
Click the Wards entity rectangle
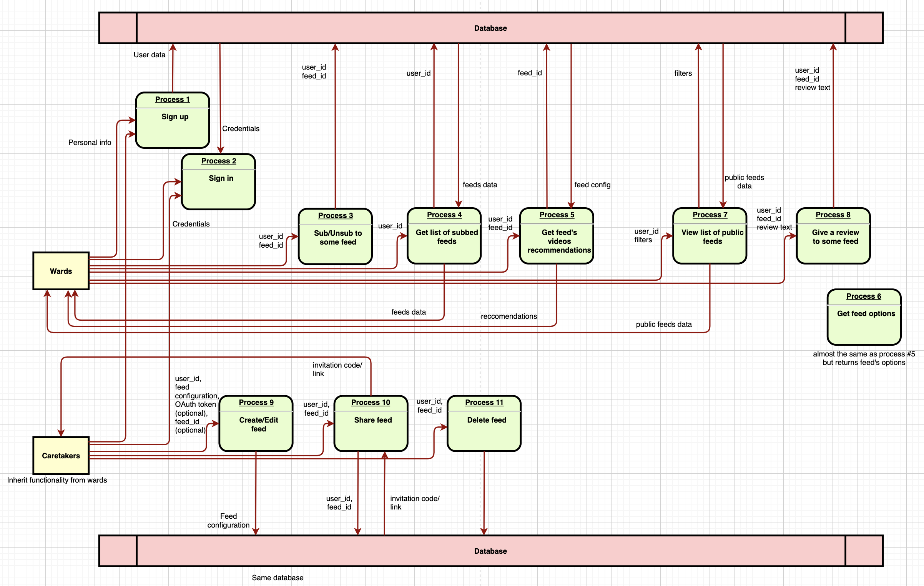pyautogui.click(x=61, y=271)
